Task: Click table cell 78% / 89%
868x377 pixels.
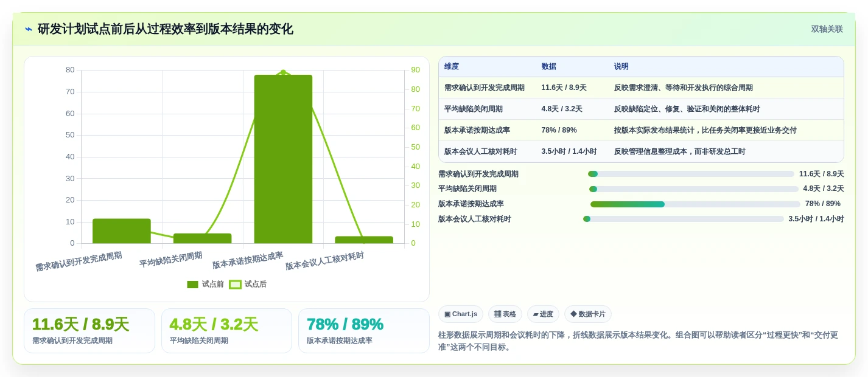Action: pos(559,130)
